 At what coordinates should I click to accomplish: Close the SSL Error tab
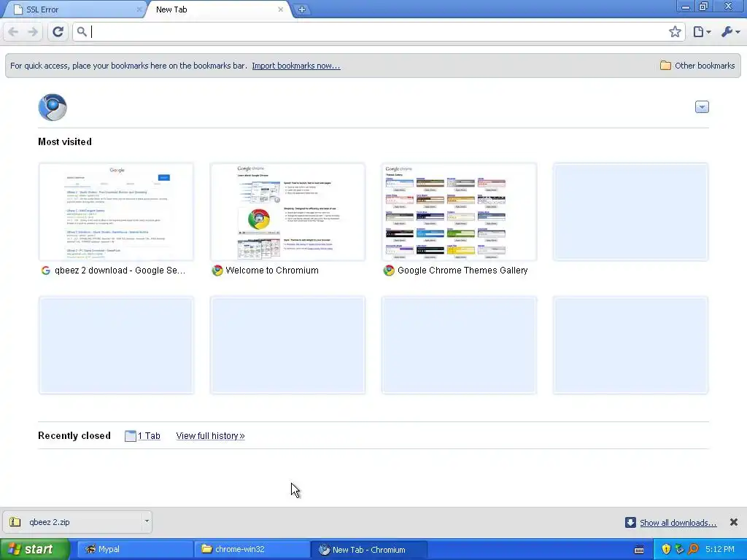(139, 9)
